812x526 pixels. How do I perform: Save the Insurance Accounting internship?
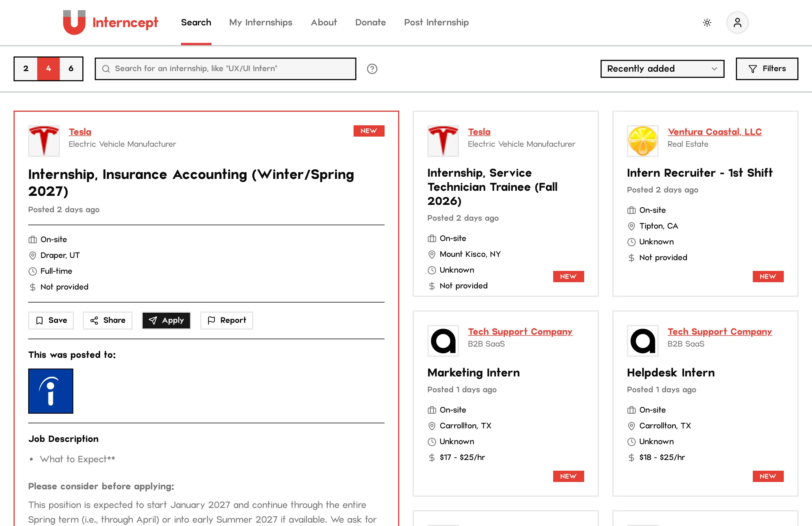click(x=51, y=320)
